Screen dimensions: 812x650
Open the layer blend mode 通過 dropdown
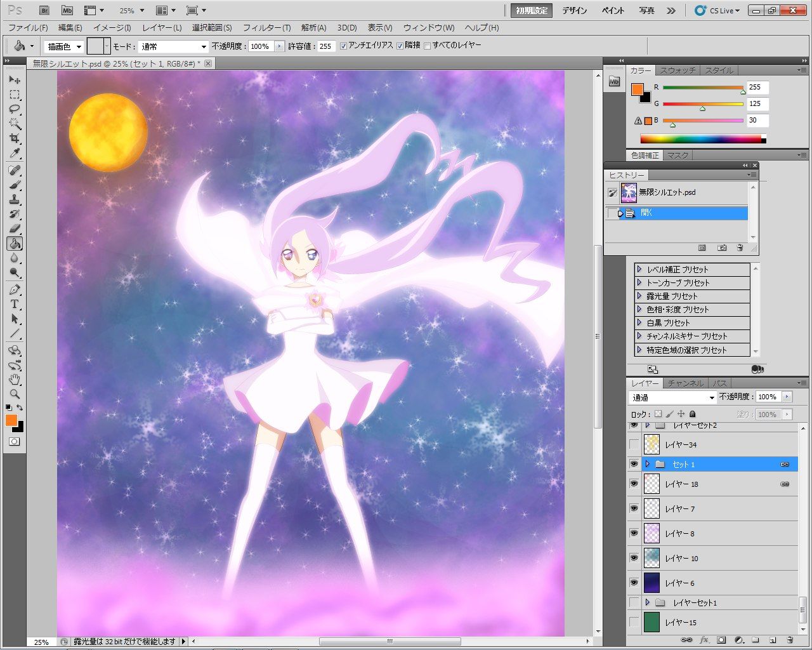point(672,397)
